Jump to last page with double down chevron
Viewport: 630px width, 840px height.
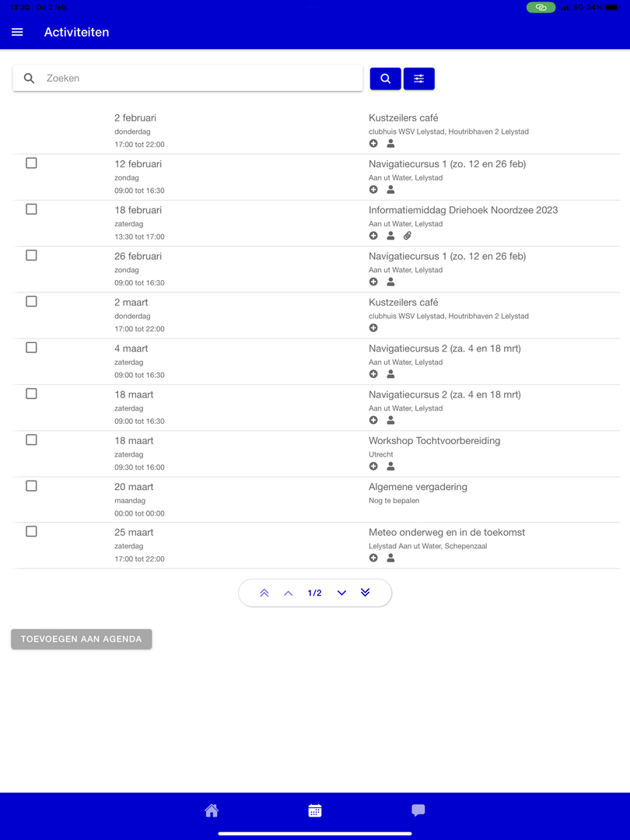click(366, 593)
